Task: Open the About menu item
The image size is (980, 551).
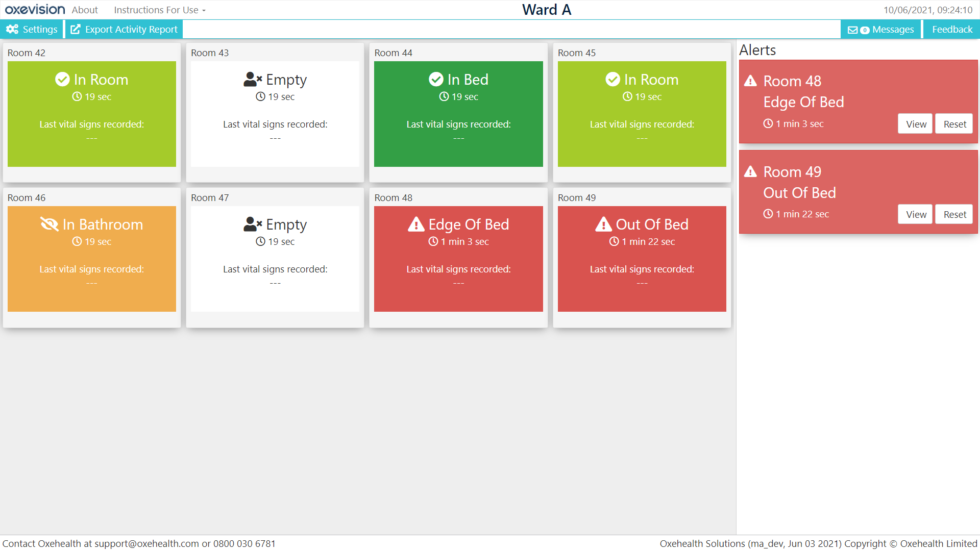Action: pyautogui.click(x=85, y=10)
